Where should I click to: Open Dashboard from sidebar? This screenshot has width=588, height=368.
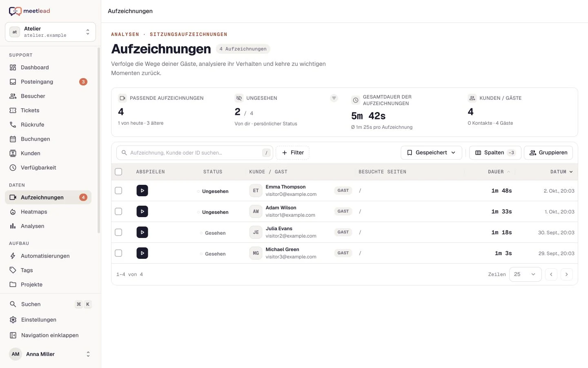point(48,67)
